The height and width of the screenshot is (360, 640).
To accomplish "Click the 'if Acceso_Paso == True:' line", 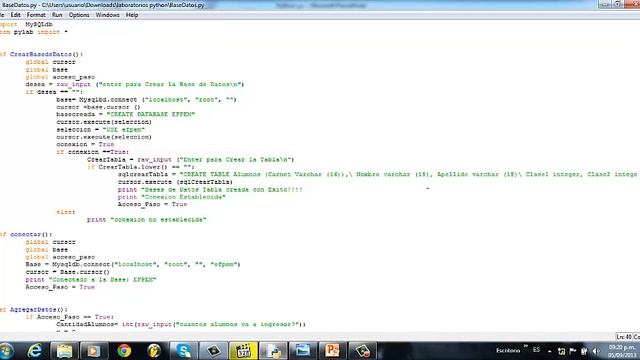I will (x=69, y=317).
